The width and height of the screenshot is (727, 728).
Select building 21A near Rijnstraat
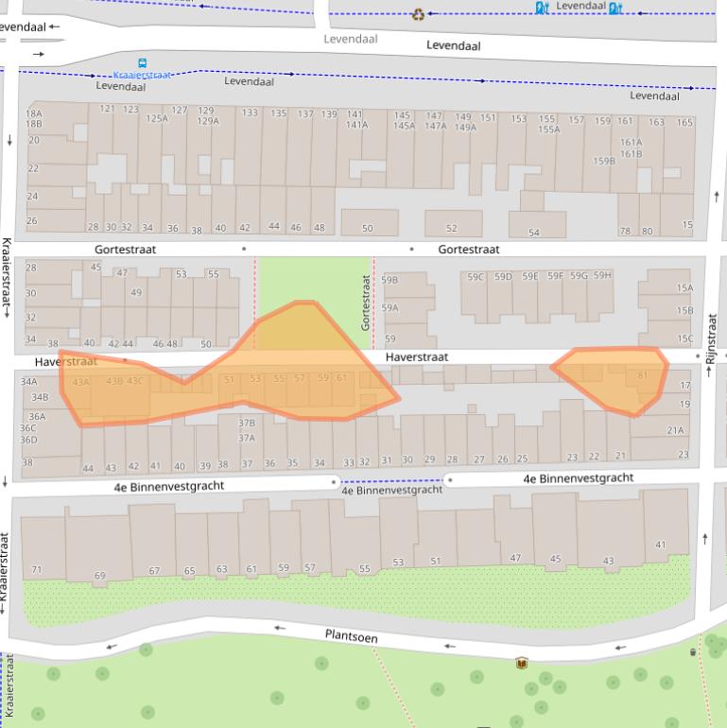pos(675,430)
